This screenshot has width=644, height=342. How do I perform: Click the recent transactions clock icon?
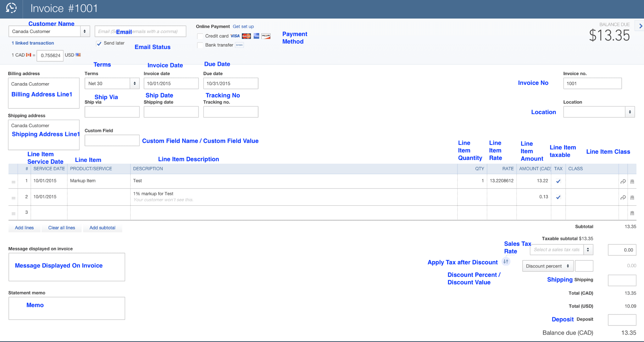point(11,8)
